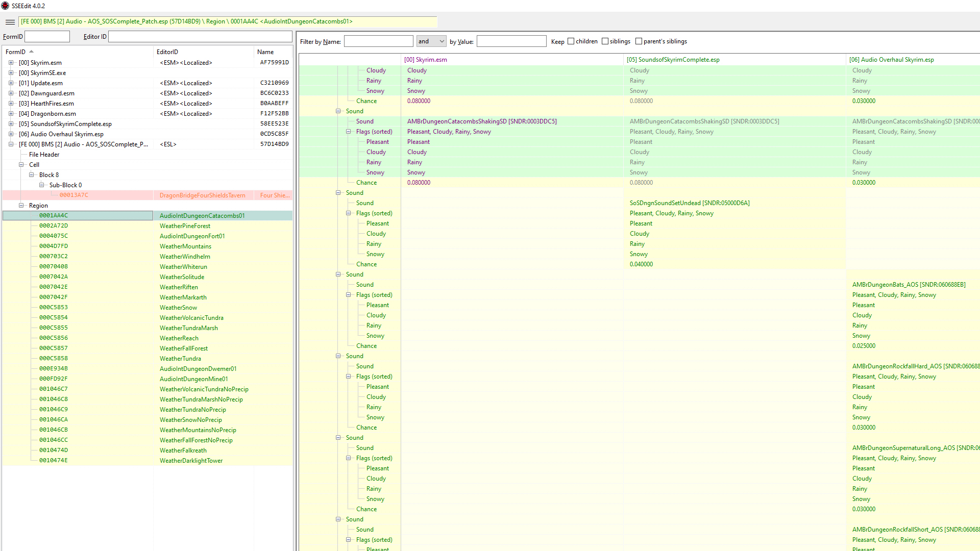Select the SoundsofSkyrimComplete.esp column header
Image resolution: width=980 pixels, height=551 pixels.
point(673,60)
